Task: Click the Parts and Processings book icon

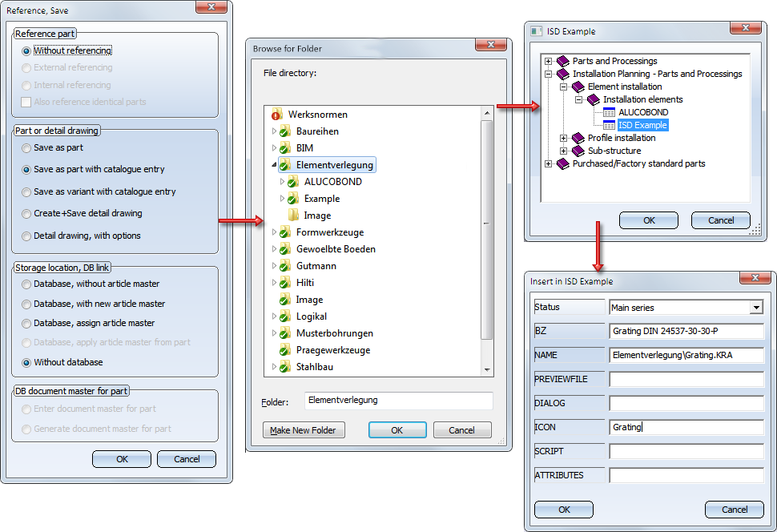Action: (563, 61)
